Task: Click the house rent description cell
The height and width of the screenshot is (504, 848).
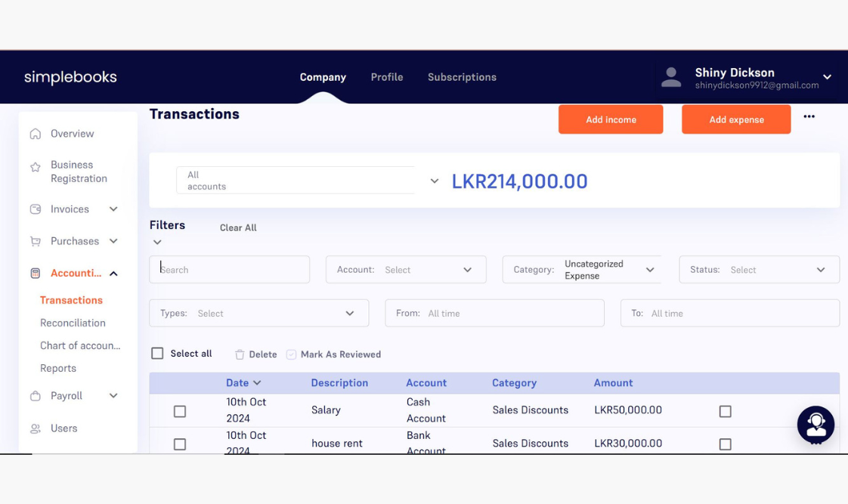Action: click(337, 444)
